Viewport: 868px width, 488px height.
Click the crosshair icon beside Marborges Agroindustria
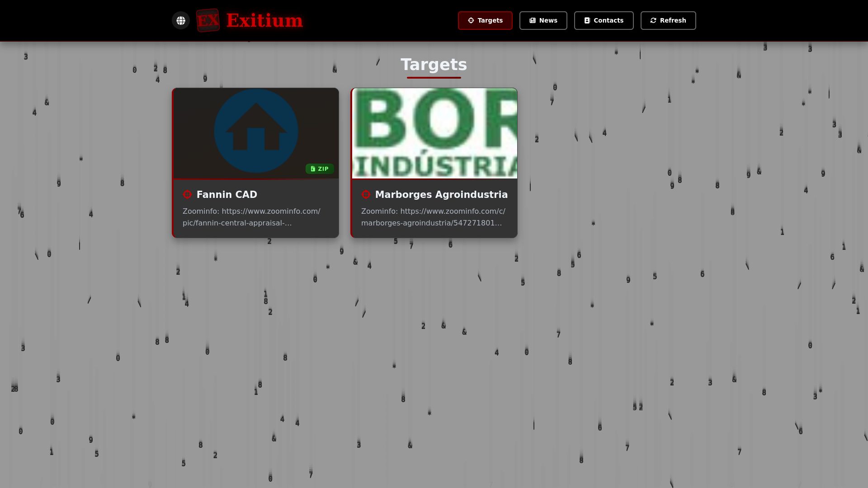pyautogui.click(x=366, y=194)
